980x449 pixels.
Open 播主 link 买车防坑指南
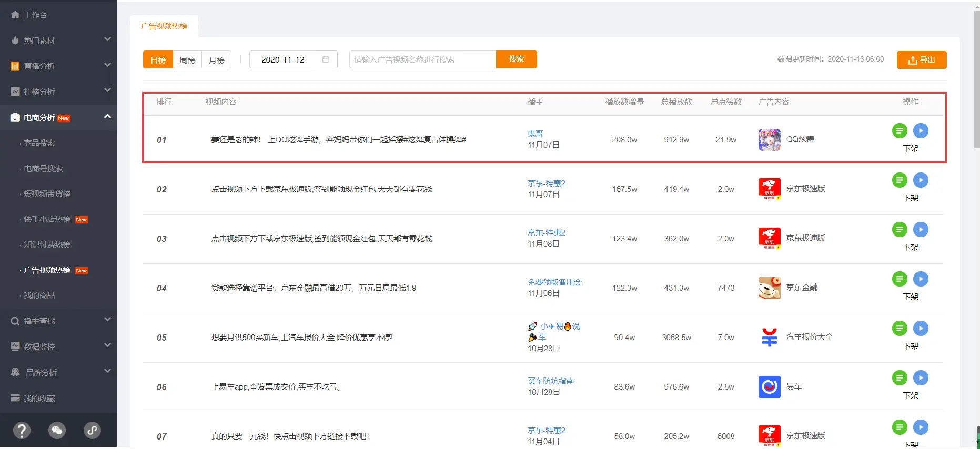(551, 381)
